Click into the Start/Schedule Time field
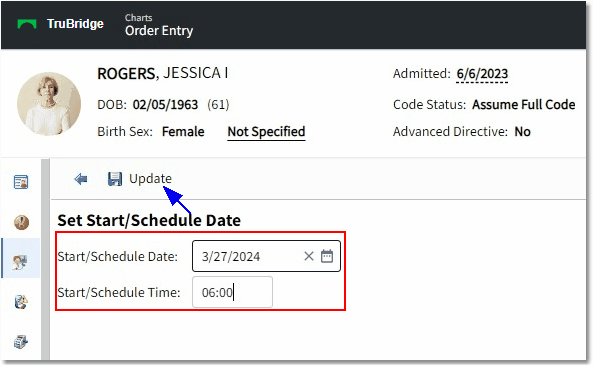 point(232,292)
